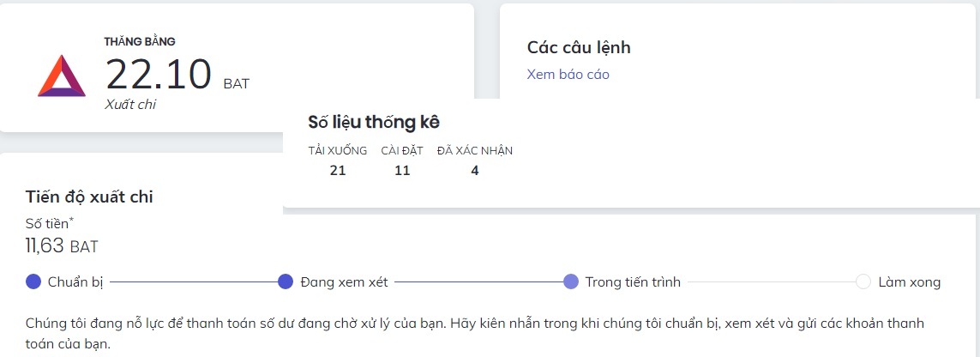The width and height of the screenshot is (980, 357).
Task: Click the Chuẩn bị step circle
Action: [33, 281]
